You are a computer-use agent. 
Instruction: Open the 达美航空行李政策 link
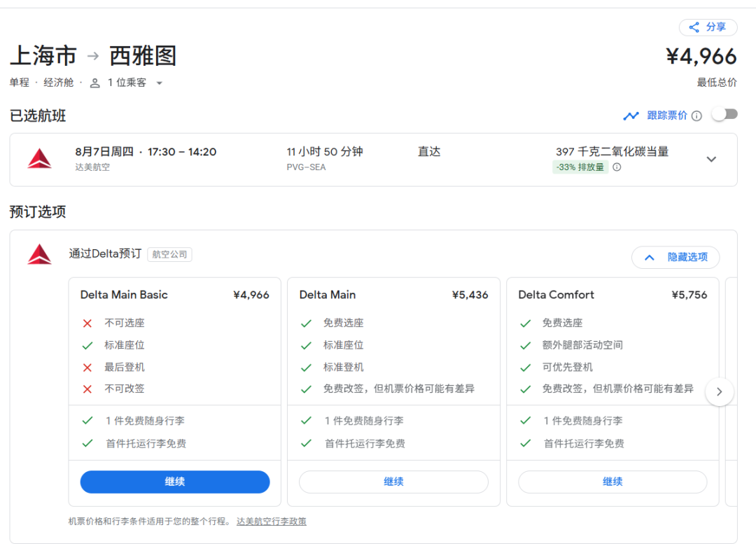(x=272, y=522)
